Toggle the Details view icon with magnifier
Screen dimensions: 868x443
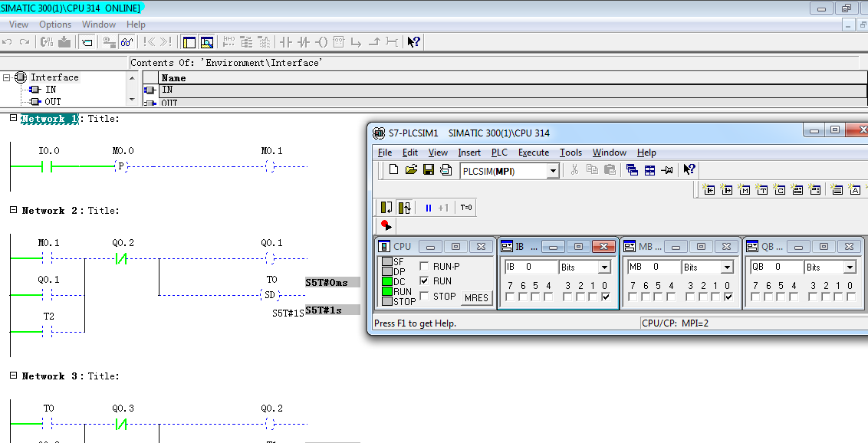[x=207, y=42]
